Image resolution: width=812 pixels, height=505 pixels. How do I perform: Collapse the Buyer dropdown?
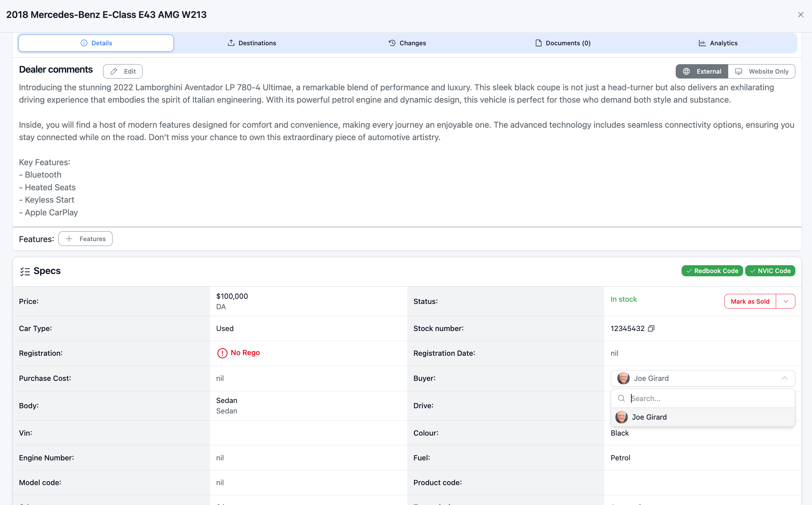point(784,378)
